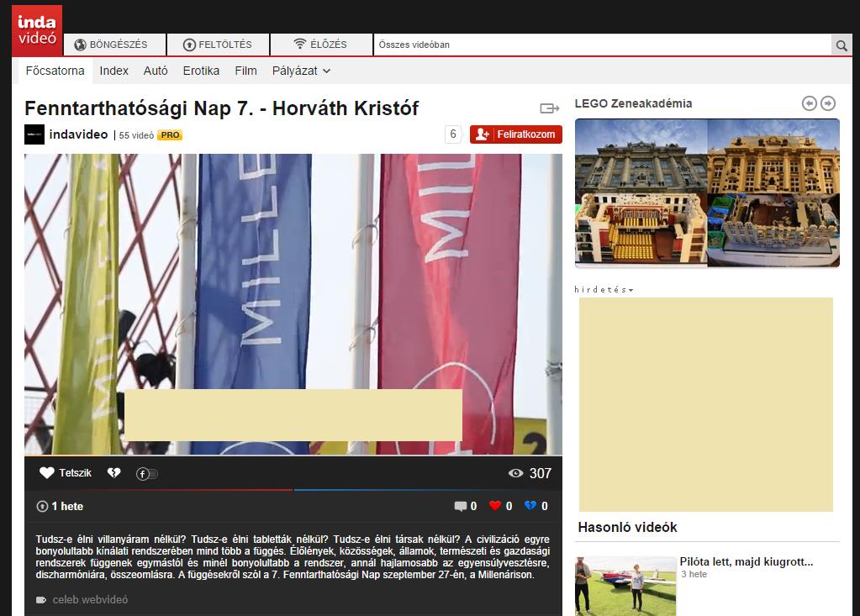
Task: Click the search field Összes videóban
Action: 602,45
